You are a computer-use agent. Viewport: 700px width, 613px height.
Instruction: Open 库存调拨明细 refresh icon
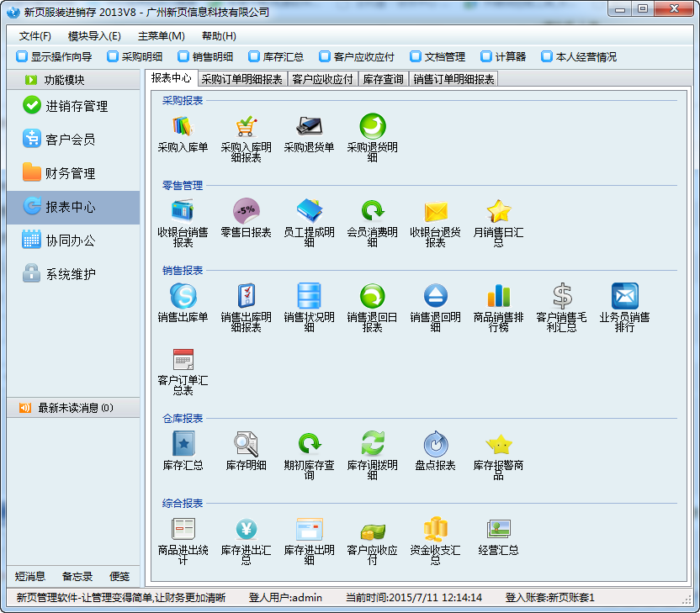[373, 444]
